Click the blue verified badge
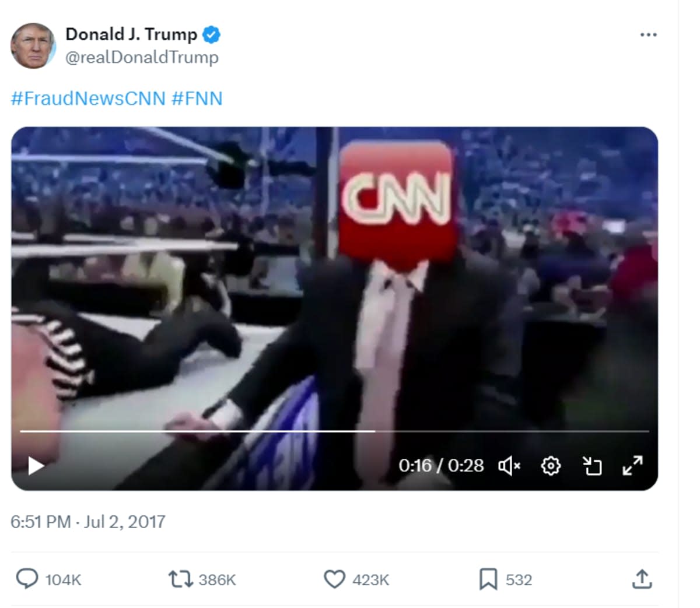Viewport: 700px width, 608px height. click(211, 35)
